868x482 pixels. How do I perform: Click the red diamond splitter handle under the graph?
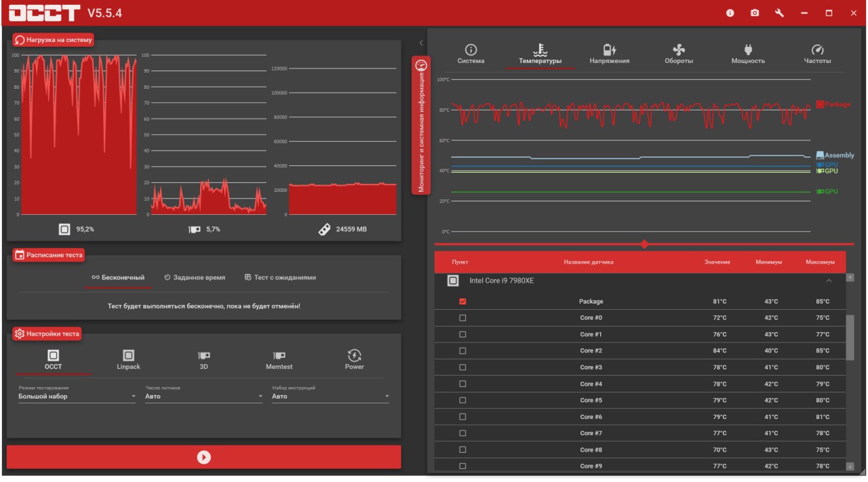pyautogui.click(x=644, y=244)
